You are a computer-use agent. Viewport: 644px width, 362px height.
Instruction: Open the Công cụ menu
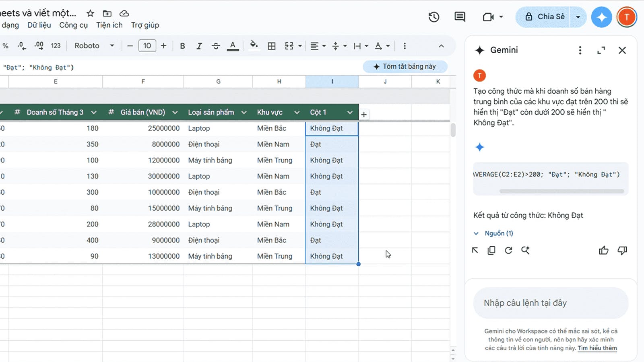tap(73, 25)
